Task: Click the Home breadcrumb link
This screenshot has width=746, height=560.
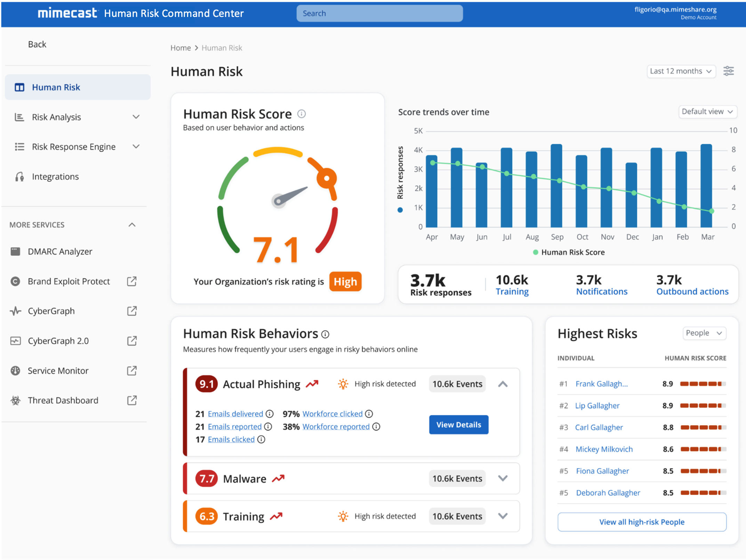Action: click(181, 48)
